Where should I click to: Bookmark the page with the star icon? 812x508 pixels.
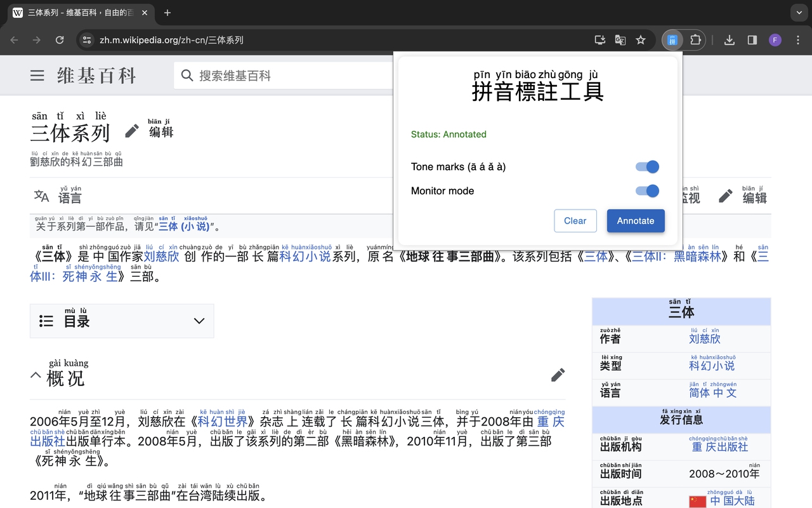pyautogui.click(x=641, y=39)
